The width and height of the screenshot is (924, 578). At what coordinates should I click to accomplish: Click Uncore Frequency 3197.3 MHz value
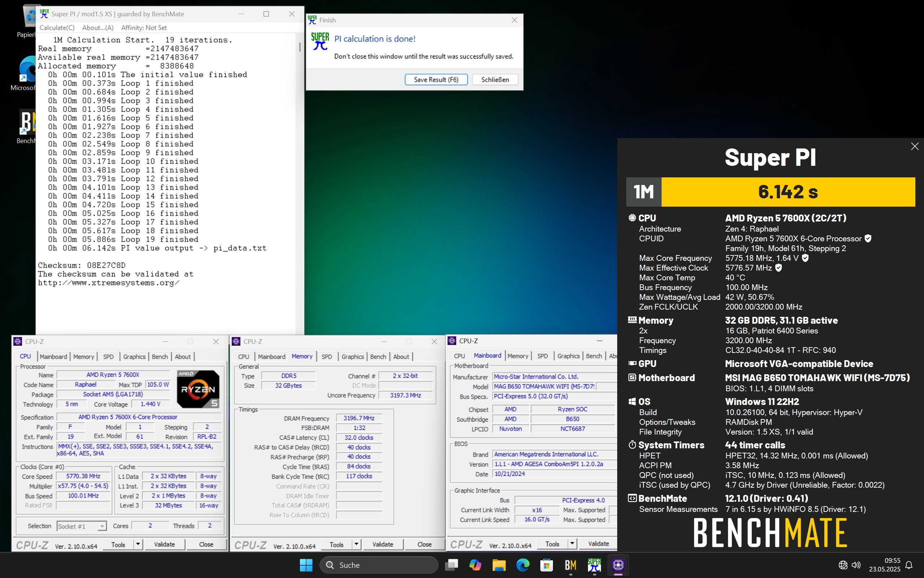(x=405, y=395)
